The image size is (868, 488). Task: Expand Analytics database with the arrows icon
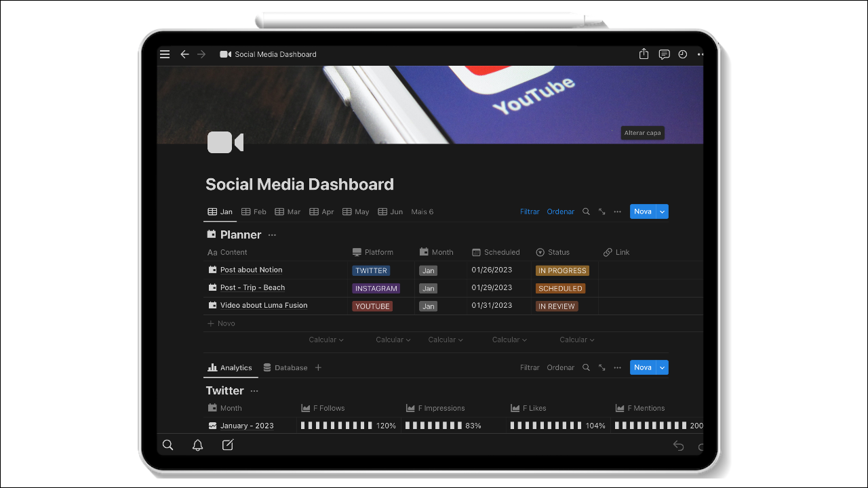[x=601, y=367]
